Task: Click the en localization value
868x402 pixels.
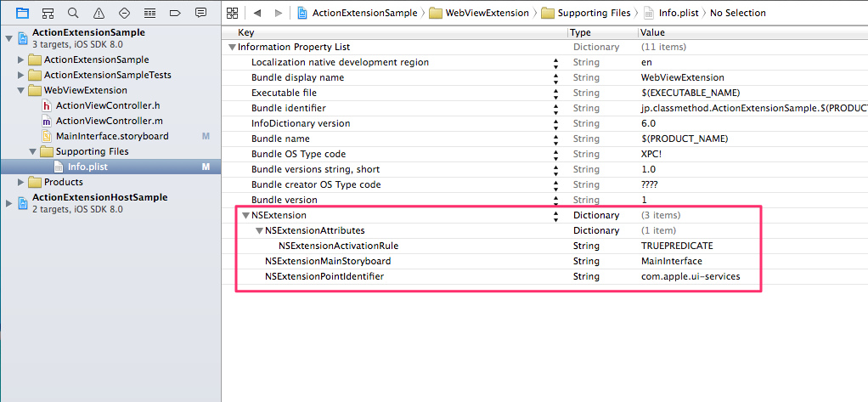Action: (646, 63)
